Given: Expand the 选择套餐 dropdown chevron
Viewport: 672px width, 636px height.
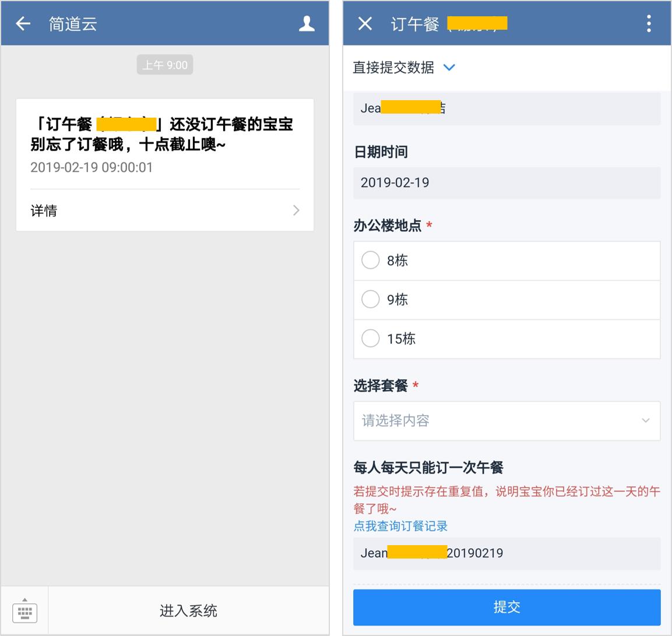Looking at the screenshot, I should click(645, 421).
